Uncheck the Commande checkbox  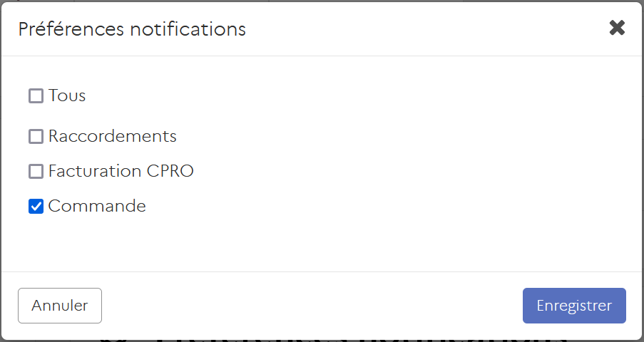tap(36, 207)
